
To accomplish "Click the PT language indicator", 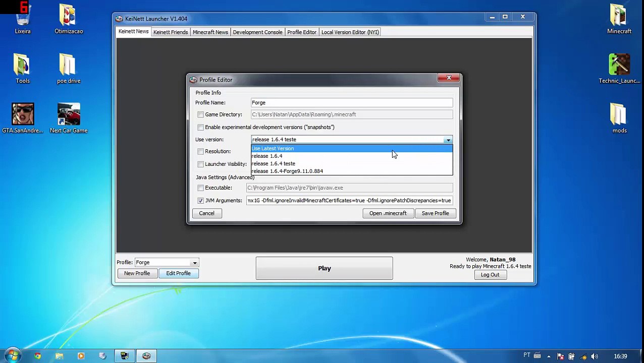I will pyautogui.click(x=527, y=355).
